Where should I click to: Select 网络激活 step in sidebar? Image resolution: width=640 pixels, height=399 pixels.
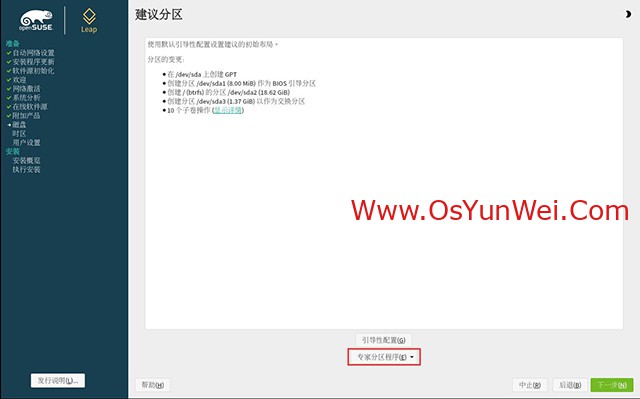coord(27,89)
